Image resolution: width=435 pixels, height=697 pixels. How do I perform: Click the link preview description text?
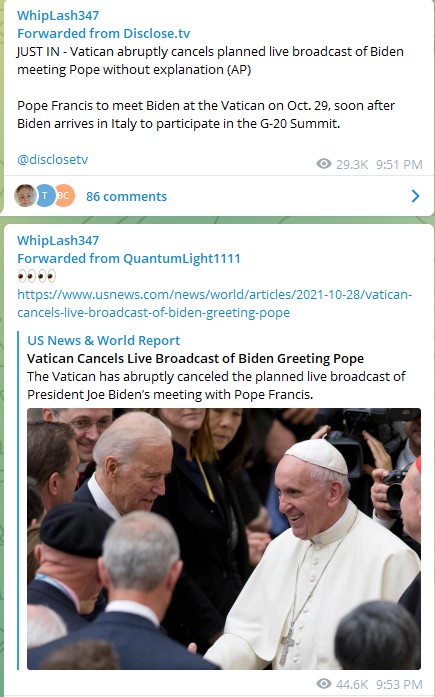coord(216,385)
